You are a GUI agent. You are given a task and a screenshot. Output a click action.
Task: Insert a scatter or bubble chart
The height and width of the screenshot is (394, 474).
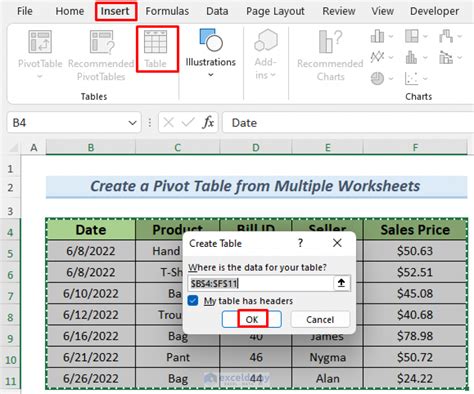pos(411,79)
